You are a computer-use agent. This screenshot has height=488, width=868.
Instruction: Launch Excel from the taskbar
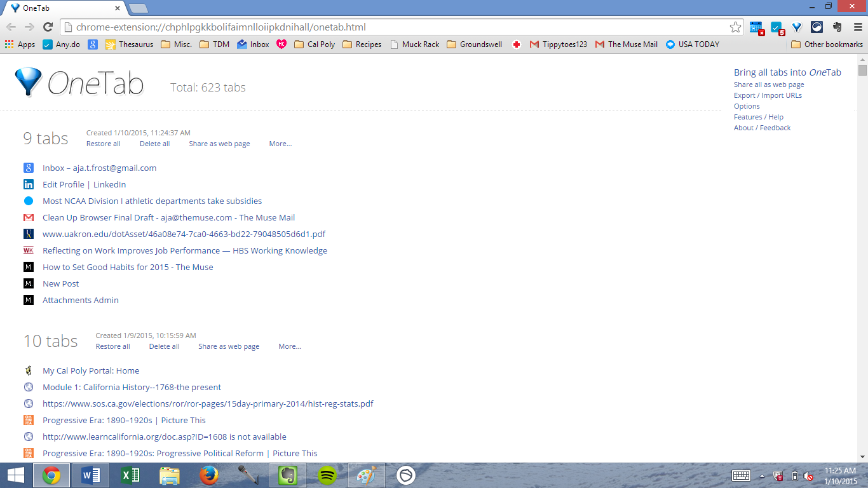tap(130, 475)
